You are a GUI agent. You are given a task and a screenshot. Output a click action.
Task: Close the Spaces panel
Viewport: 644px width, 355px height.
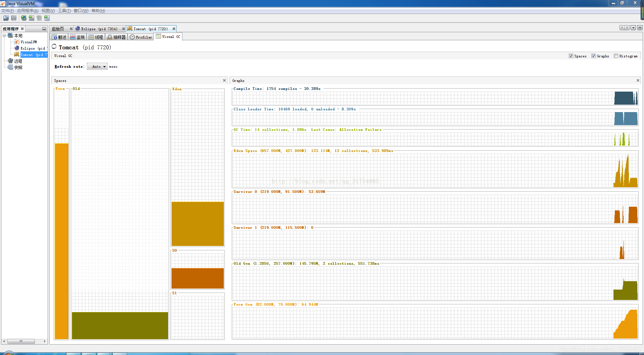coord(224,81)
